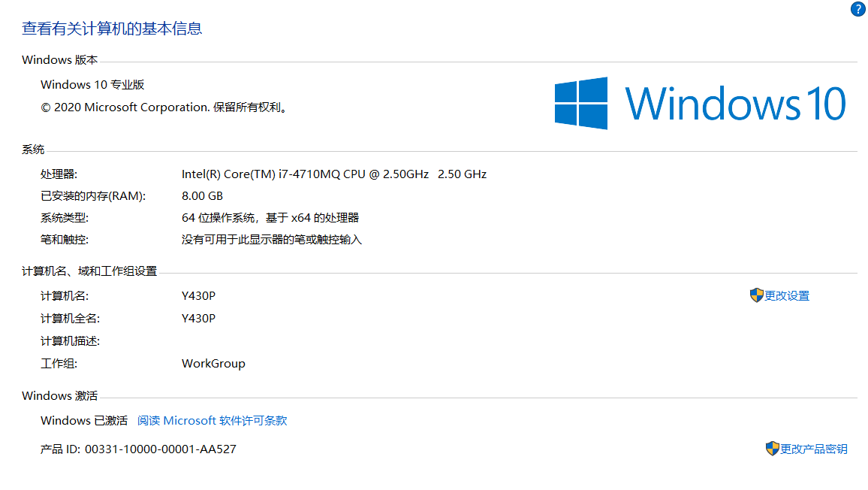Click the shield icon beside 更改设置
The height and width of the screenshot is (490, 868).
[x=756, y=295]
